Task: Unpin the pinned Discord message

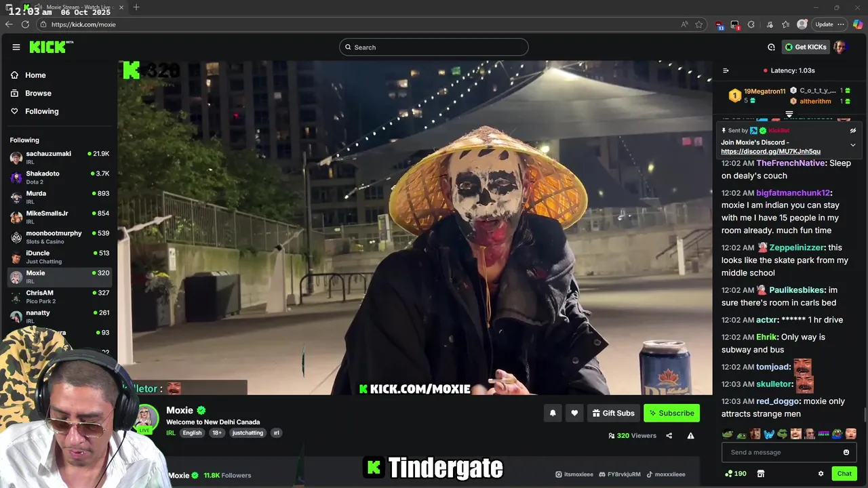Action: pyautogui.click(x=853, y=130)
